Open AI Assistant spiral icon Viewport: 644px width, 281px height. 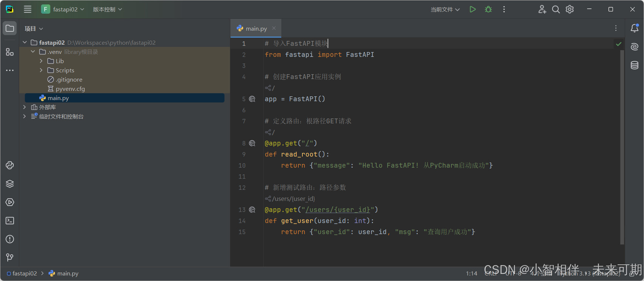(x=635, y=47)
